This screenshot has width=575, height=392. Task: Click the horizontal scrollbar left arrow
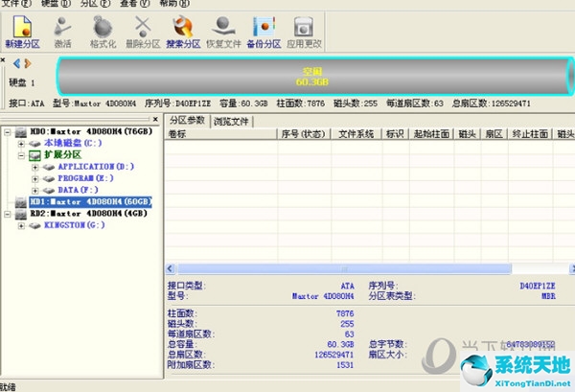pyautogui.click(x=171, y=268)
